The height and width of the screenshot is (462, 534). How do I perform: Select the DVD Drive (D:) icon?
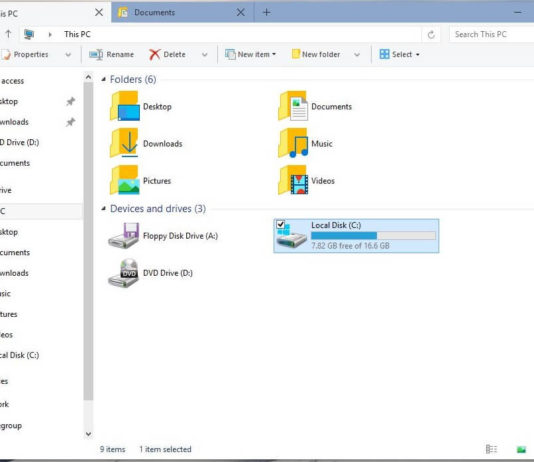click(x=124, y=273)
